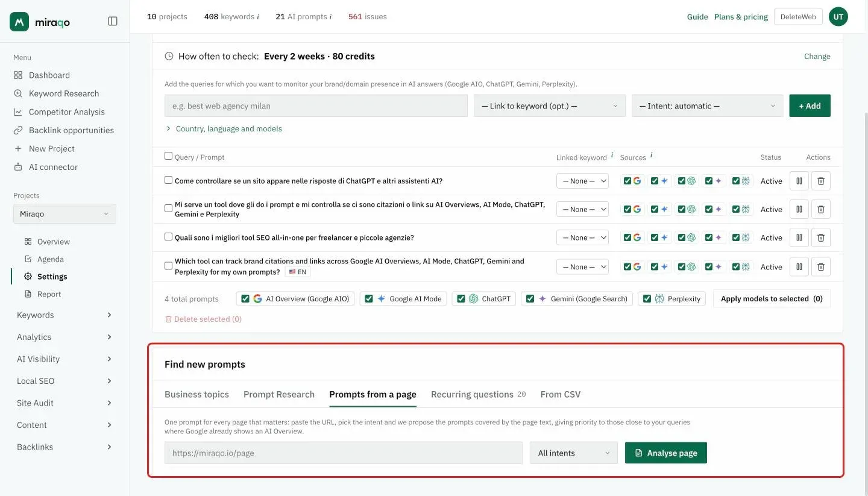
Task: Toggle the ChatGPT model checkbox in footer
Action: [461, 298]
